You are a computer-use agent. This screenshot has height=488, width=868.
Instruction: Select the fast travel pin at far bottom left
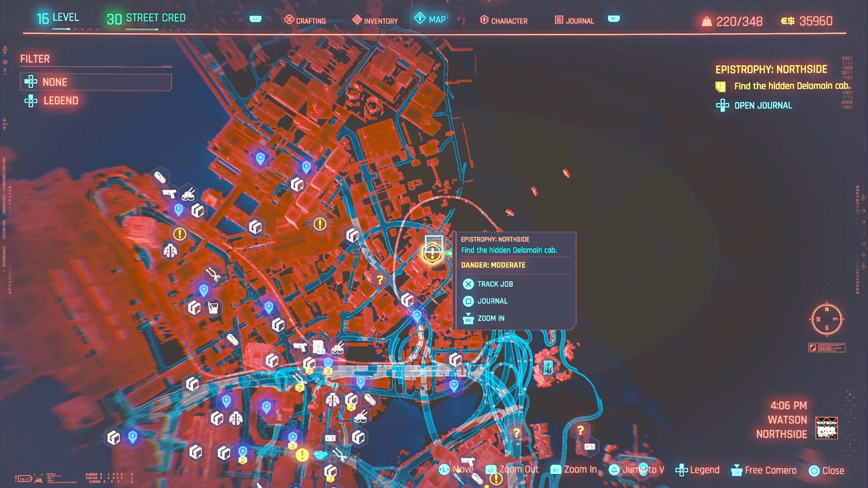(x=132, y=437)
